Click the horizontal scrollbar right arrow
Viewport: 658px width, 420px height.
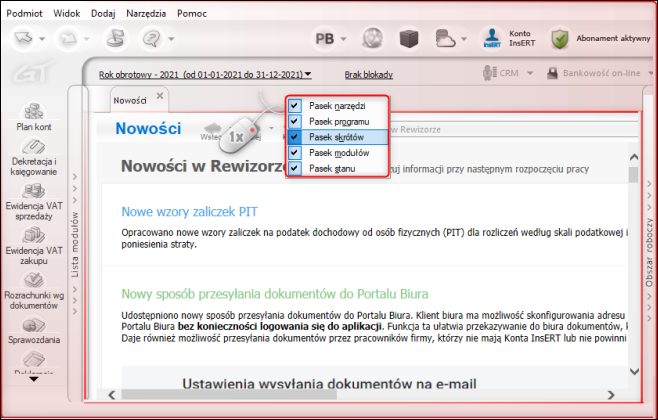(x=611, y=394)
